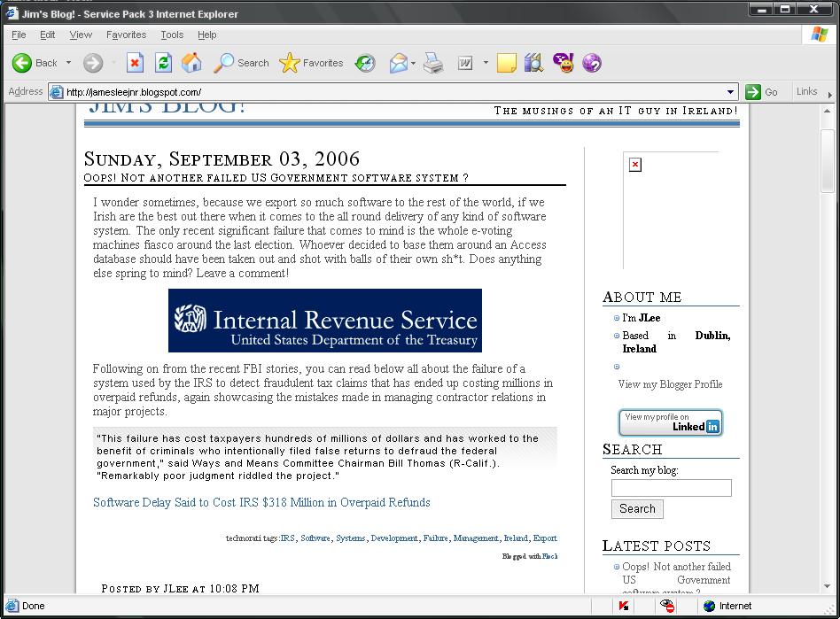Click the grey Forward arrow button
The height and width of the screenshot is (619, 840).
pyautogui.click(x=93, y=63)
